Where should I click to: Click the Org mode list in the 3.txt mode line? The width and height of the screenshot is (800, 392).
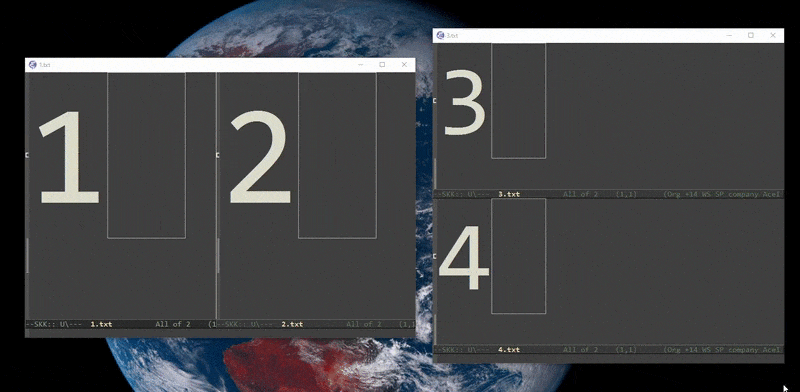(722, 194)
